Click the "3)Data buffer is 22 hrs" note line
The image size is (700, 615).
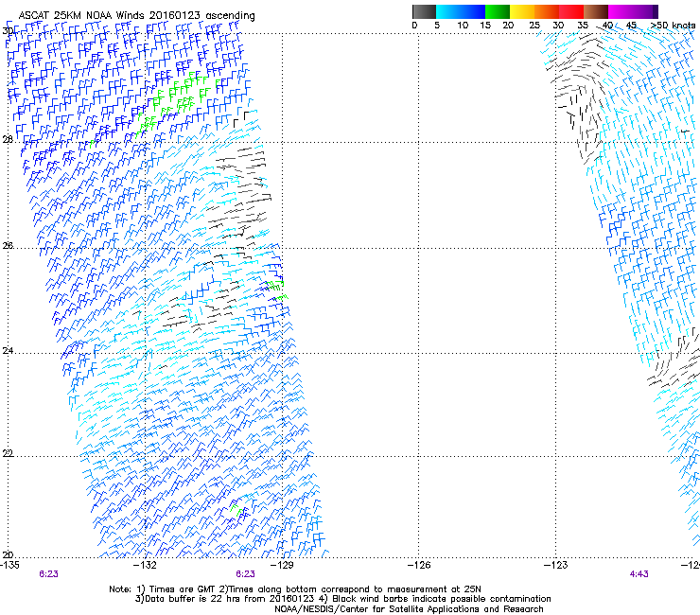pos(342,599)
